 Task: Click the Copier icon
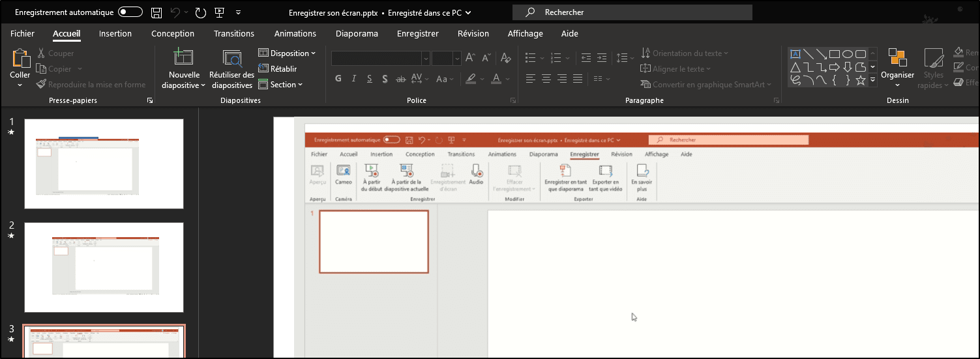(x=42, y=69)
